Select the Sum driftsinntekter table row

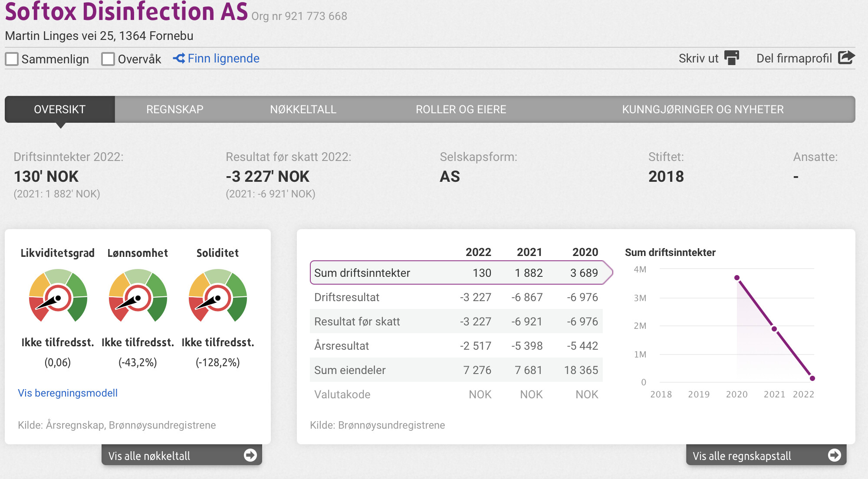click(456, 273)
